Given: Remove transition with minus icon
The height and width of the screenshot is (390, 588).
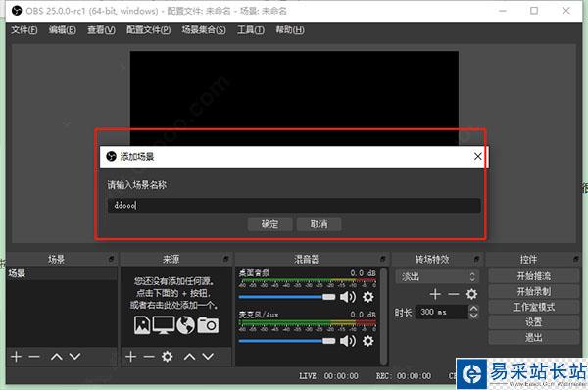Looking at the screenshot, I should [x=454, y=294].
